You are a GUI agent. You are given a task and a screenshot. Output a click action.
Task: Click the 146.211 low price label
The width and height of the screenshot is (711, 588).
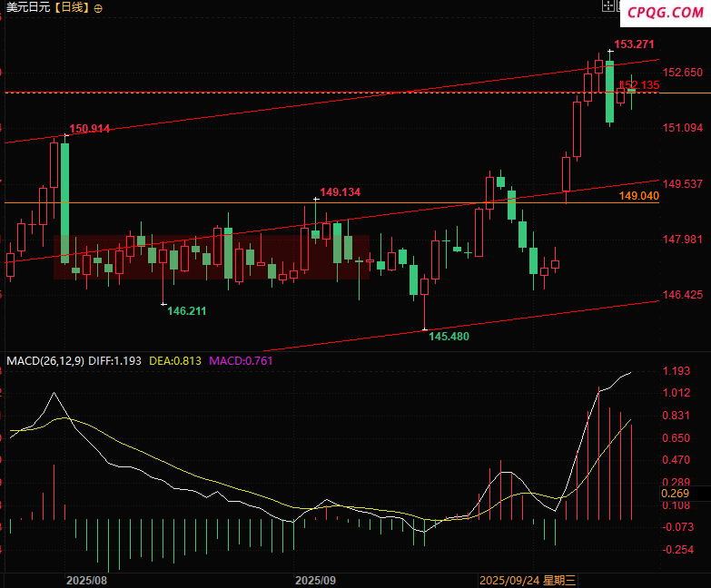pyautogui.click(x=186, y=310)
